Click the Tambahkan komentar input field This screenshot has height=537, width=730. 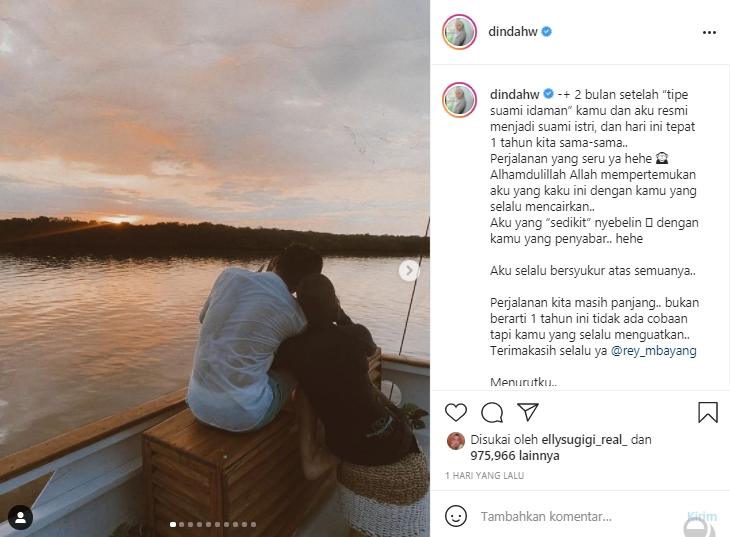coord(580,517)
